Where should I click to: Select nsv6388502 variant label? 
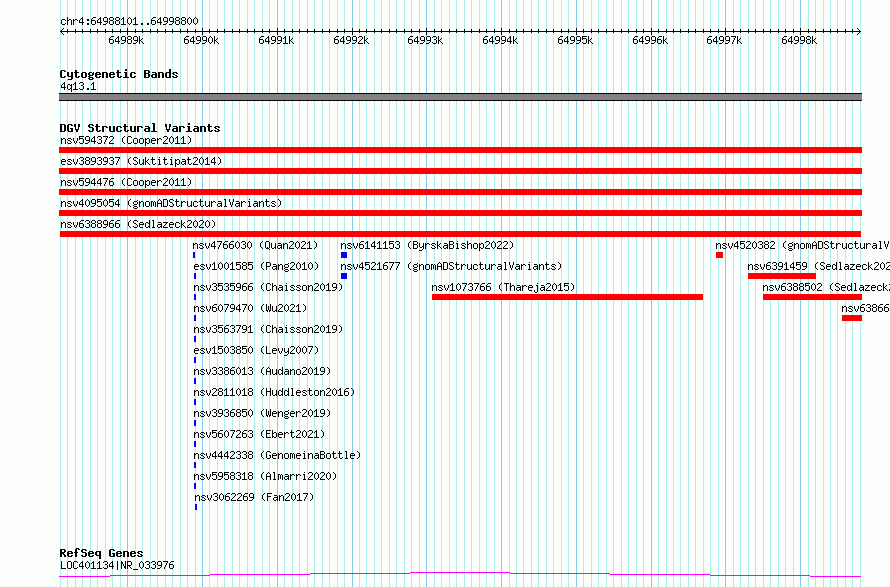click(x=826, y=287)
